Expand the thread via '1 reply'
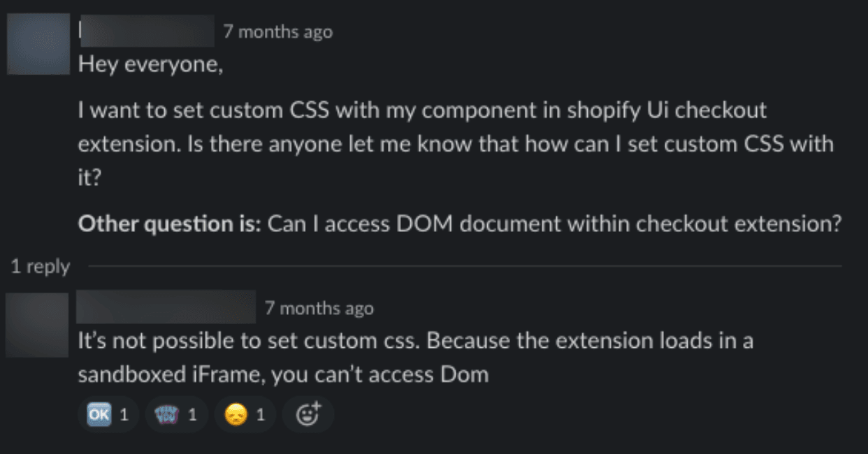 pos(40,266)
